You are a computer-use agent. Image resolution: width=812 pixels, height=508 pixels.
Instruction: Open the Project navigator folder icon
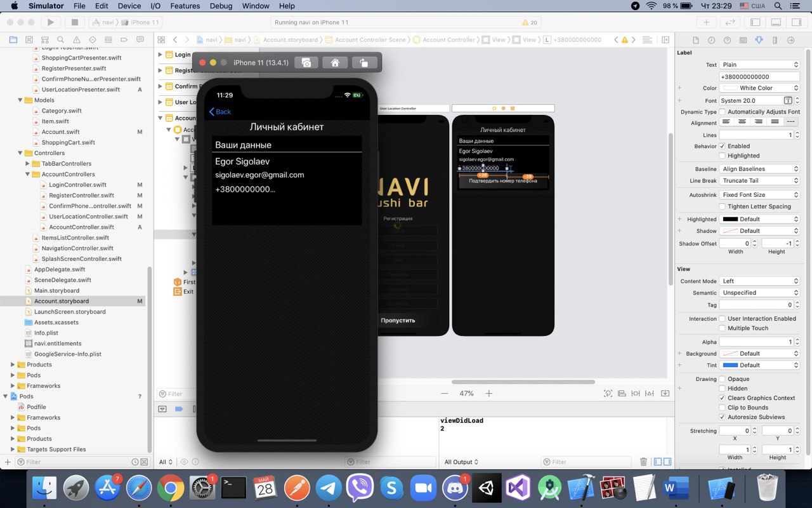click(13, 39)
